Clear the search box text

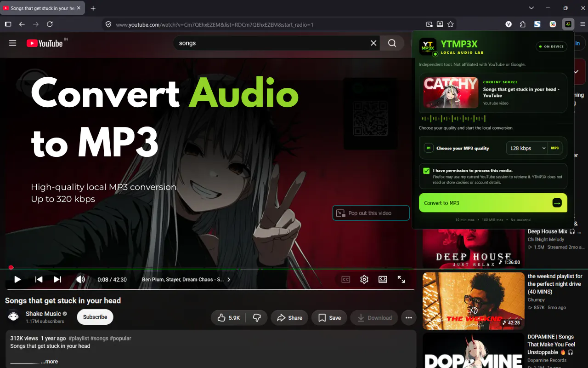[x=373, y=43]
